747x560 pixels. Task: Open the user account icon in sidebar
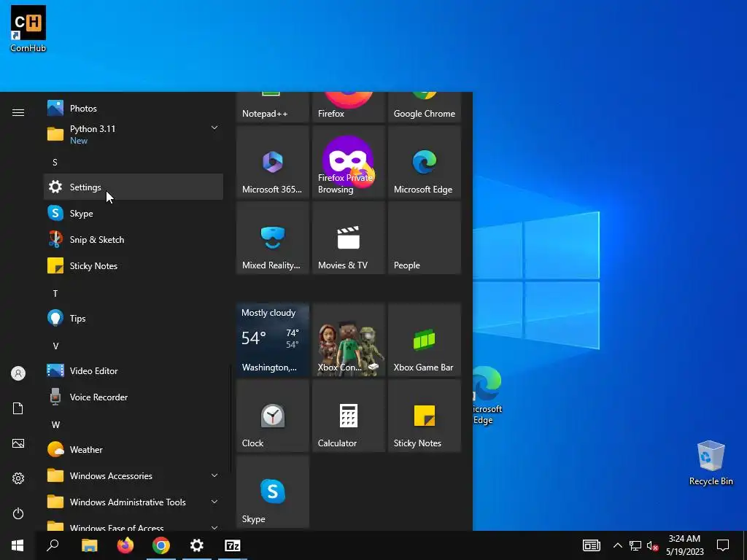tap(18, 373)
